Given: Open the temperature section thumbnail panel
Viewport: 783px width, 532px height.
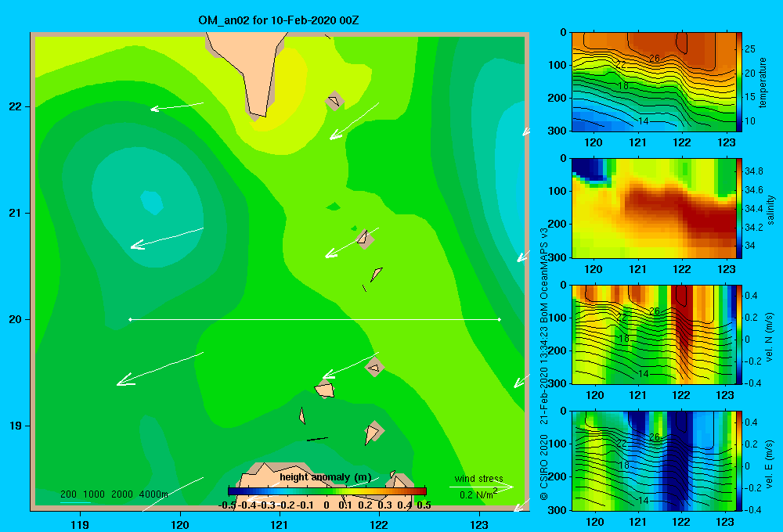Looking at the screenshot, I should point(654,82).
